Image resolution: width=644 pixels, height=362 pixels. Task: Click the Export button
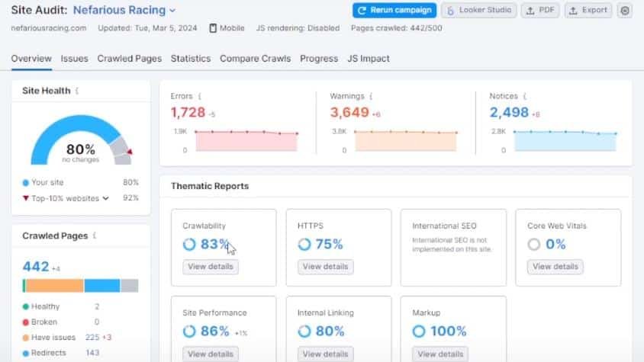[x=588, y=10]
